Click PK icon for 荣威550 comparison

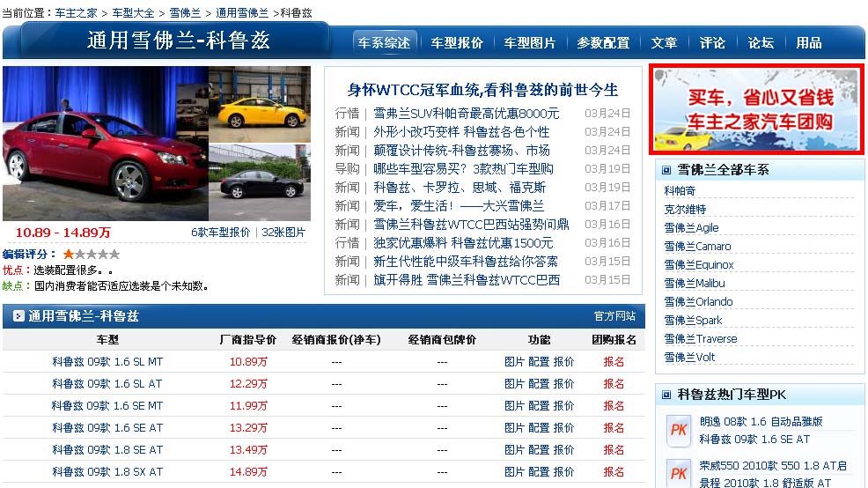[x=678, y=472]
